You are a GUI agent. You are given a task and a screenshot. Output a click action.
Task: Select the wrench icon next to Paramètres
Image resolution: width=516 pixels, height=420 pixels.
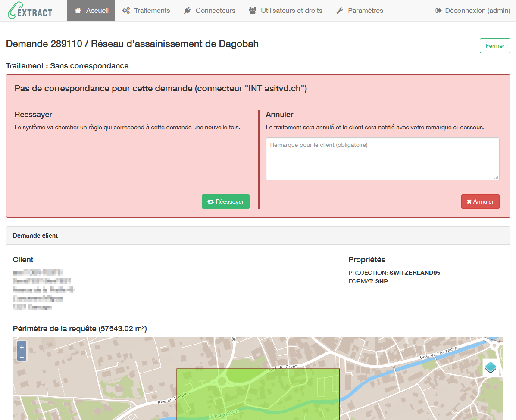[339, 10]
